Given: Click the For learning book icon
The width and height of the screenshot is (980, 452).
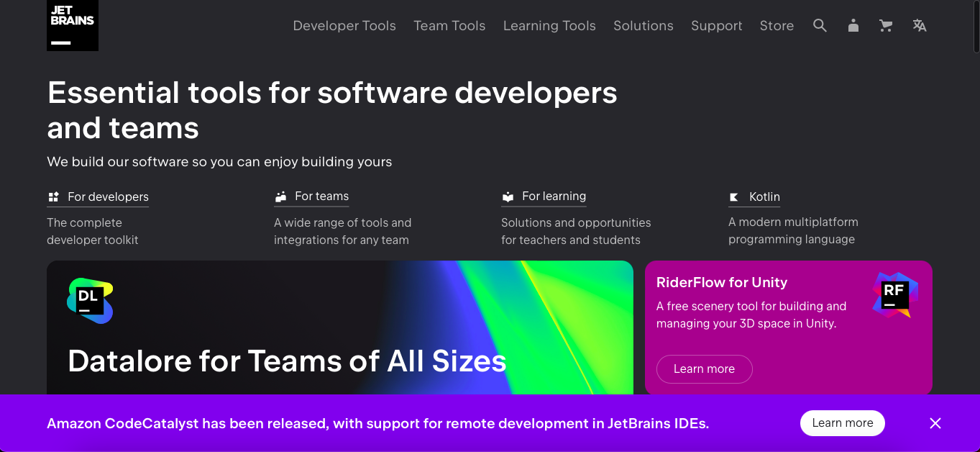Looking at the screenshot, I should (508, 196).
